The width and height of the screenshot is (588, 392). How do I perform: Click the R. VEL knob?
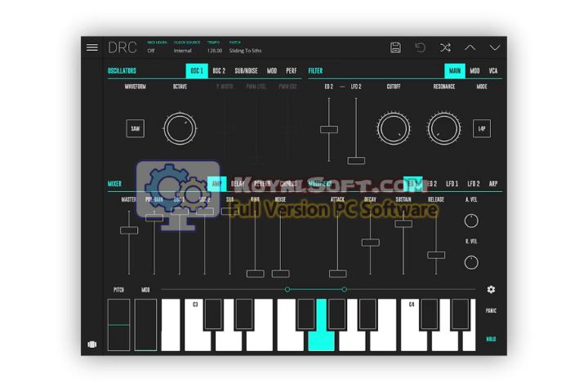[471, 262]
